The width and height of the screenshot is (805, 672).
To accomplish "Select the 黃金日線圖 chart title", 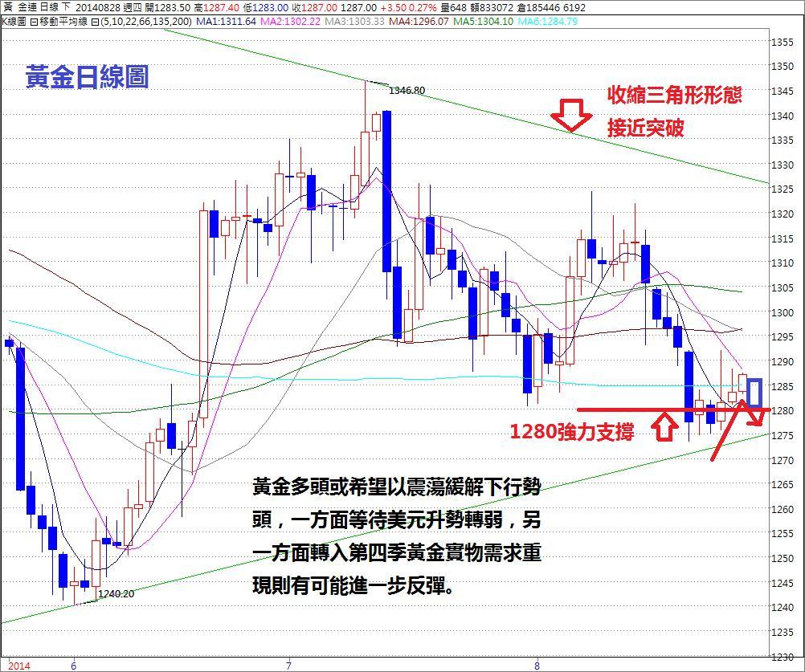I will pyautogui.click(x=87, y=77).
